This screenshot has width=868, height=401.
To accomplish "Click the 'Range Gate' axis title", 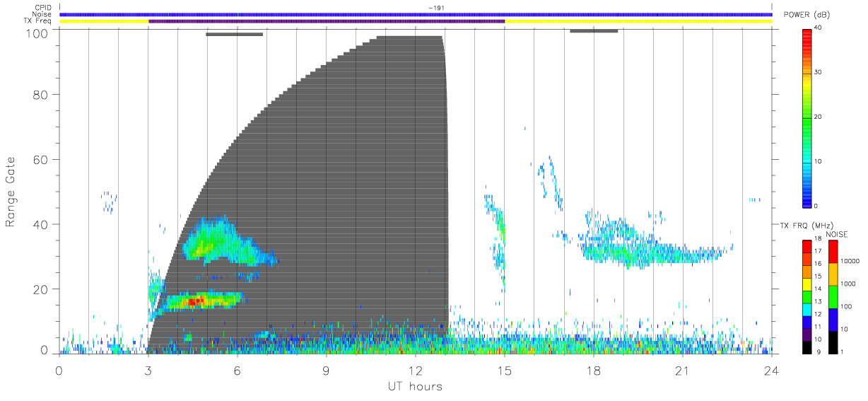I will [11, 191].
